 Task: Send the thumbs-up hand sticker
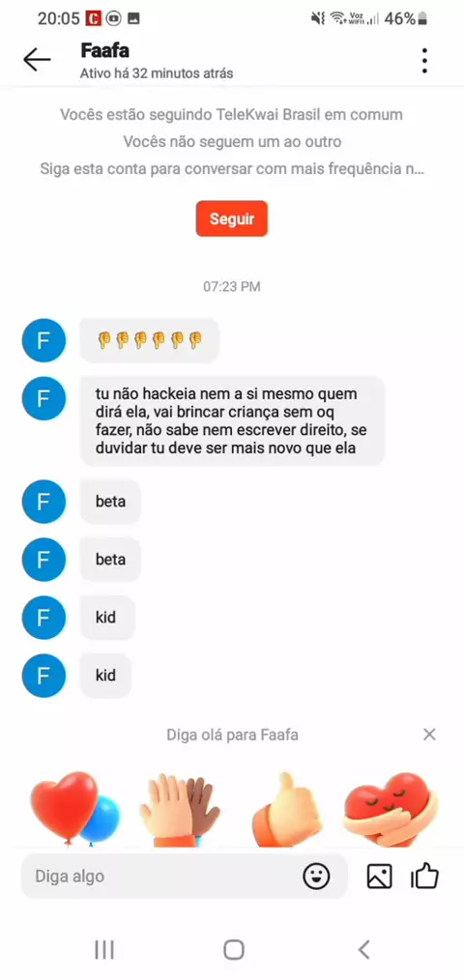pyautogui.click(x=287, y=810)
